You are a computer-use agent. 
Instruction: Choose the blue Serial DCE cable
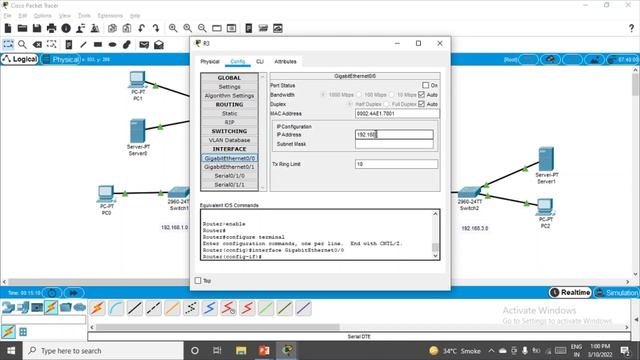(210, 308)
